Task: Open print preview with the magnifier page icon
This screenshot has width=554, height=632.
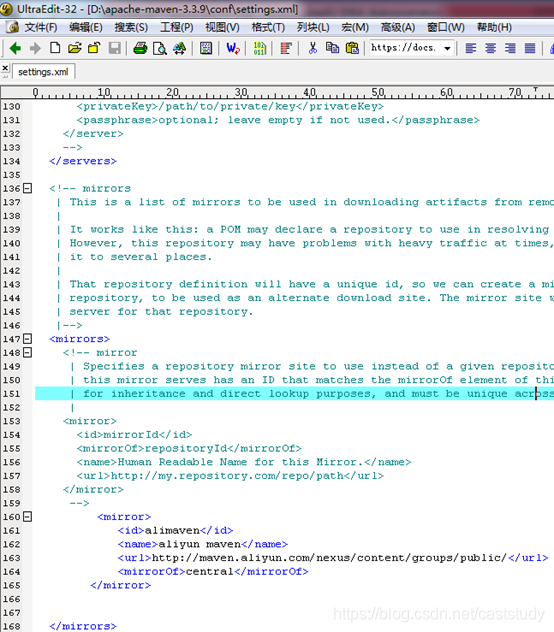Action: [x=160, y=49]
